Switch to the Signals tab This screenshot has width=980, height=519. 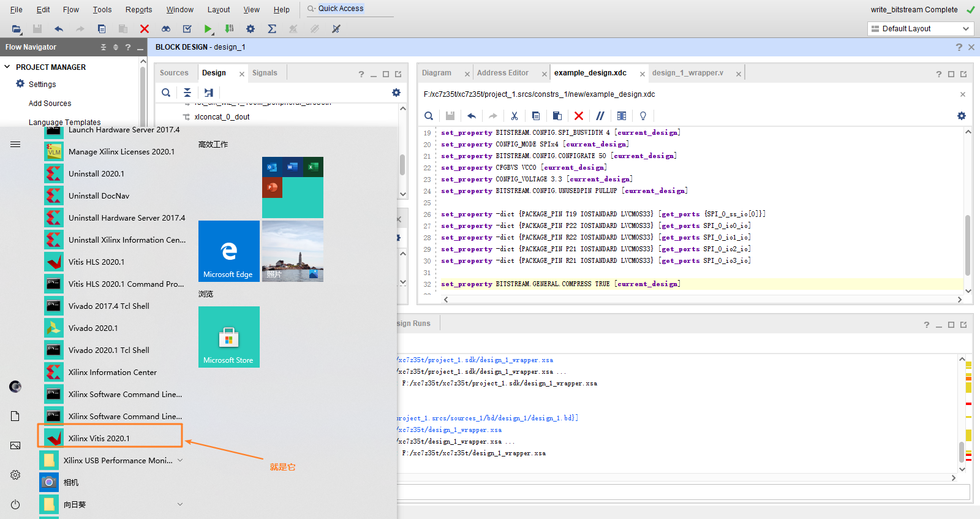(x=265, y=73)
